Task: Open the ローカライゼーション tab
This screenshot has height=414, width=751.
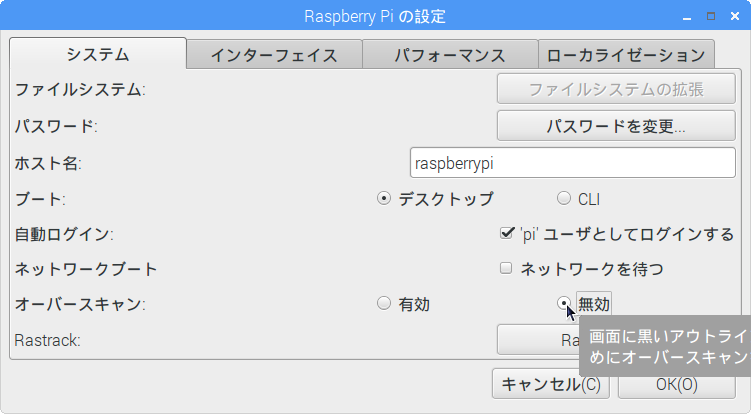Action: (x=626, y=55)
